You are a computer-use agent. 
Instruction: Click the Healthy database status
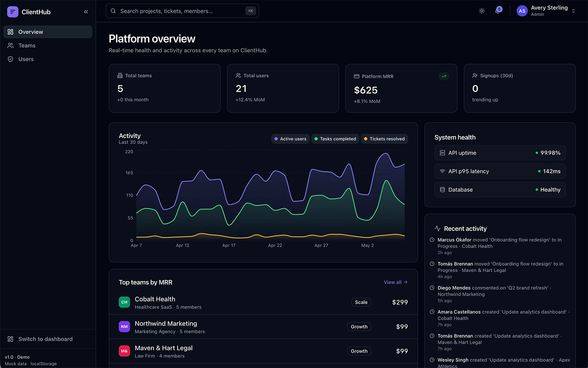[550, 190]
